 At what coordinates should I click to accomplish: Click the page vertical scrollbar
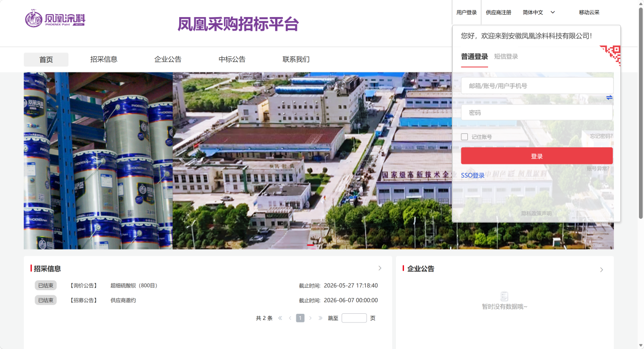640,113
